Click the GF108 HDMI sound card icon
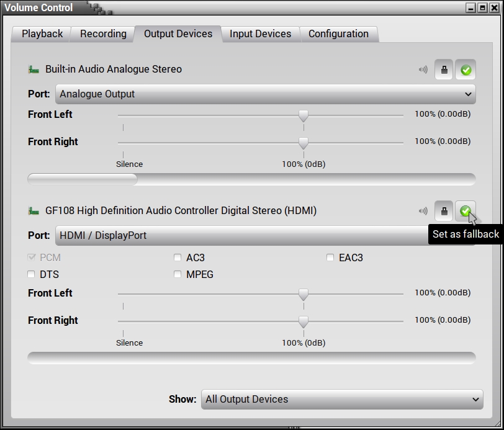Image resolution: width=504 pixels, height=430 pixels. [x=34, y=211]
